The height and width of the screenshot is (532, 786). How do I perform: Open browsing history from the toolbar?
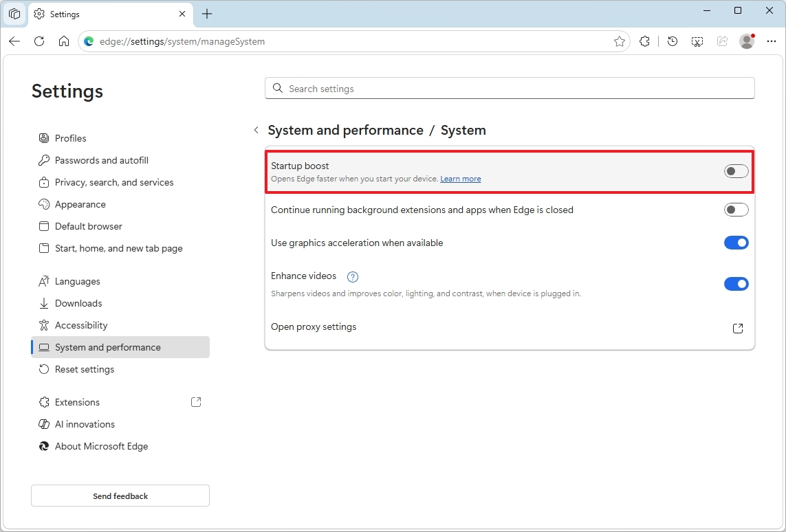(x=672, y=41)
